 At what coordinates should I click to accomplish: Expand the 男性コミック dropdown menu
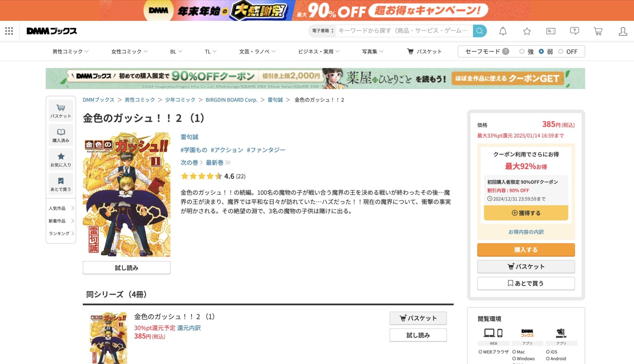[70, 51]
